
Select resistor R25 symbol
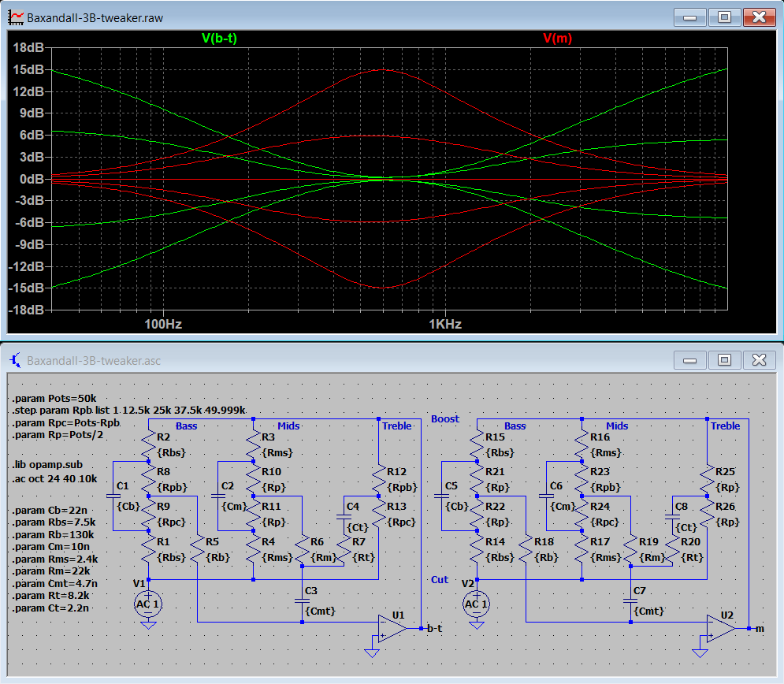point(707,479)
